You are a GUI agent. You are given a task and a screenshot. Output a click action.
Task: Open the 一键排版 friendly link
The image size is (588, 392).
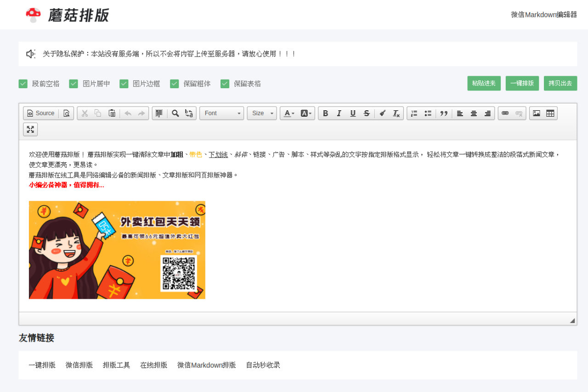click(x=42, y=365)
